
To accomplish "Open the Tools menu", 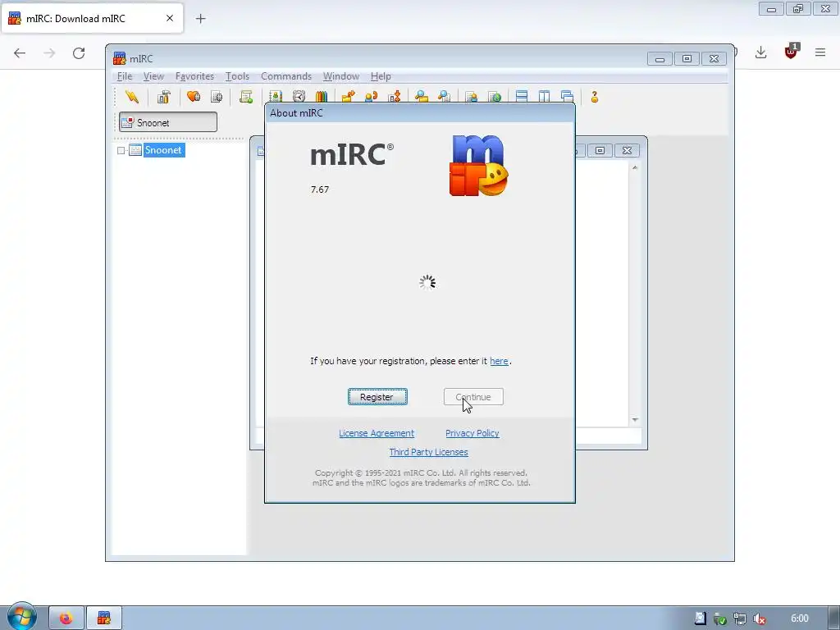I will pos(237,76).
